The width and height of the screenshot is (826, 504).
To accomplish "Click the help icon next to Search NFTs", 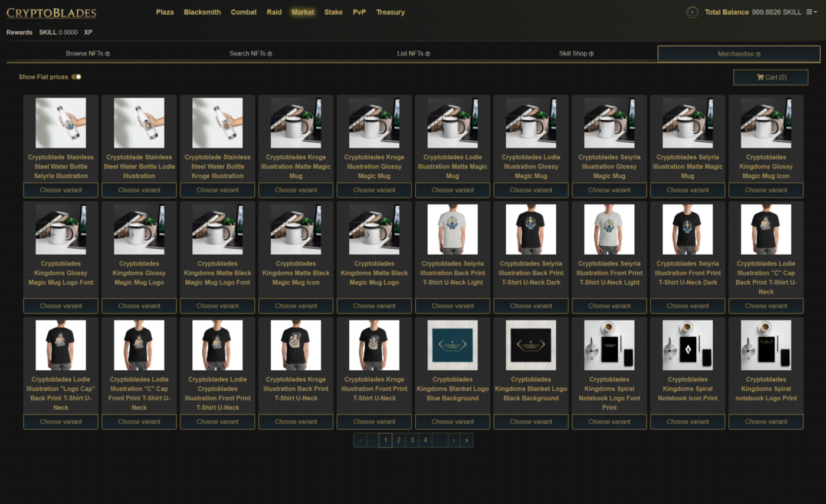I will pyautogui.click(x=270, y=54).
